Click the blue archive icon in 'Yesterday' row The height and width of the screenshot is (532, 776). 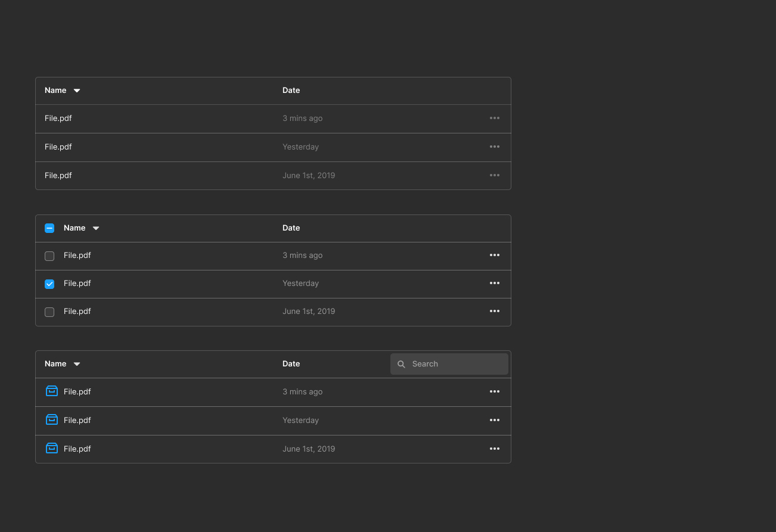pyautogui.click(x=52, y=419)
